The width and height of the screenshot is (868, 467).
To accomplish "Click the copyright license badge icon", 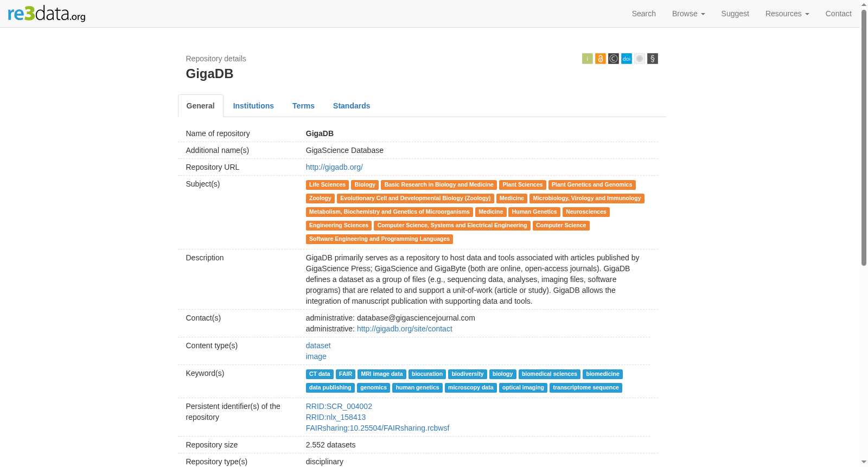I will 614,59.
